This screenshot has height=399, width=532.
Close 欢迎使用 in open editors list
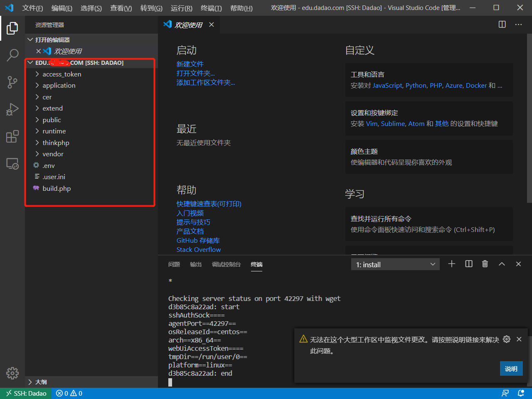[38, 51]
